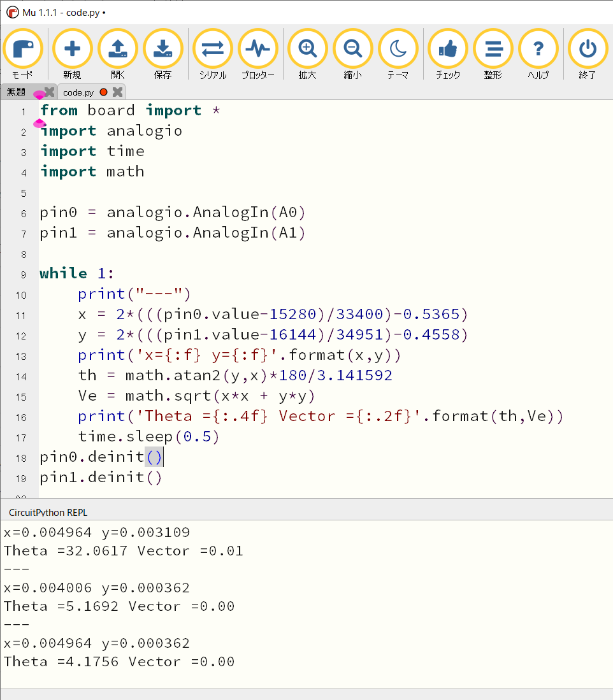
Task: Open the Serial (シリアル) console
Action: (212, 50)
